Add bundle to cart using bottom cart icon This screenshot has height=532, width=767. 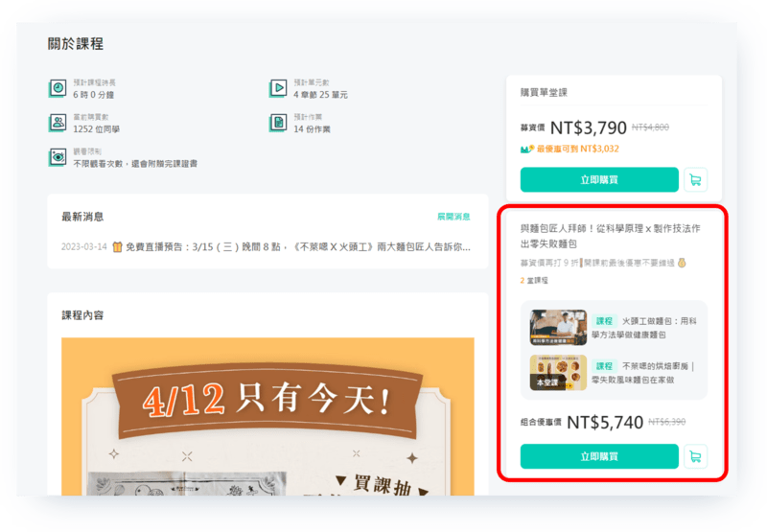click(696, 456)
